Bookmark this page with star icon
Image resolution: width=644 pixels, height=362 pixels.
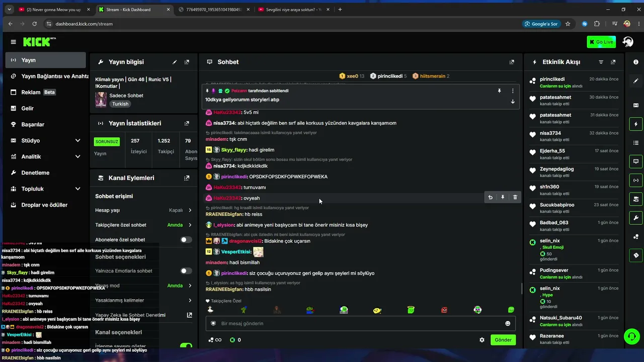coord(568,24)
